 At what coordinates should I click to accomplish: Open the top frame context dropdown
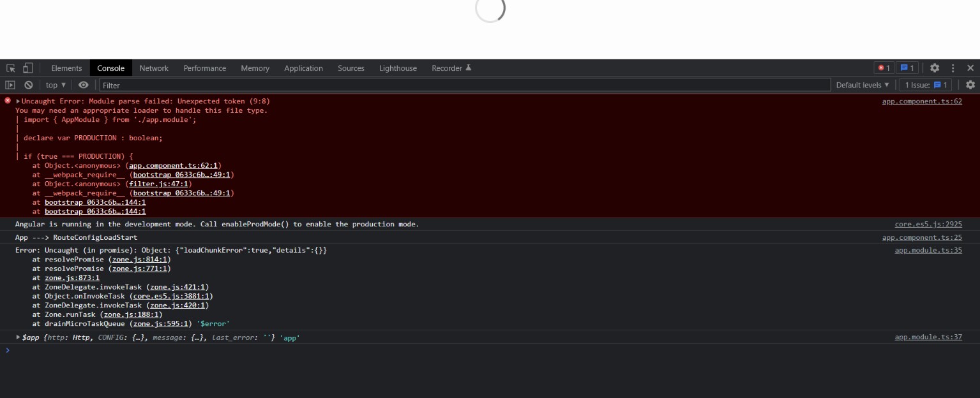point(54,85)
